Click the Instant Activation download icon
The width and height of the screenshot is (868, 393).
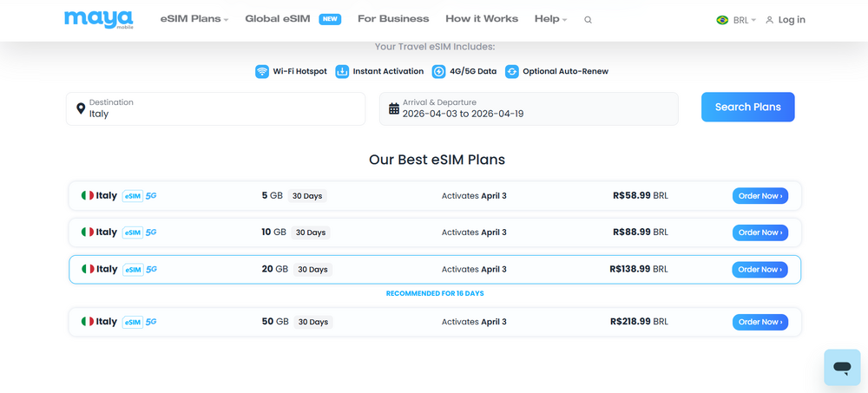tap(342, 71)
